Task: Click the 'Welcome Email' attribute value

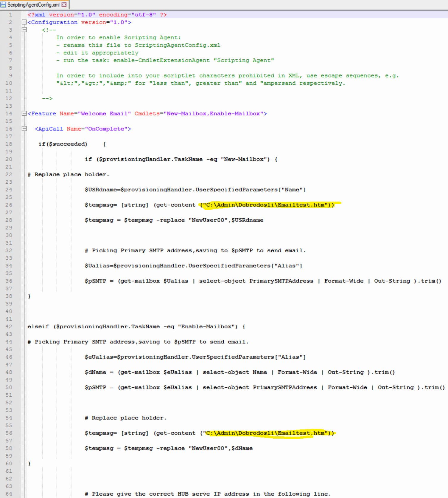Action: [x=104, y=114]
